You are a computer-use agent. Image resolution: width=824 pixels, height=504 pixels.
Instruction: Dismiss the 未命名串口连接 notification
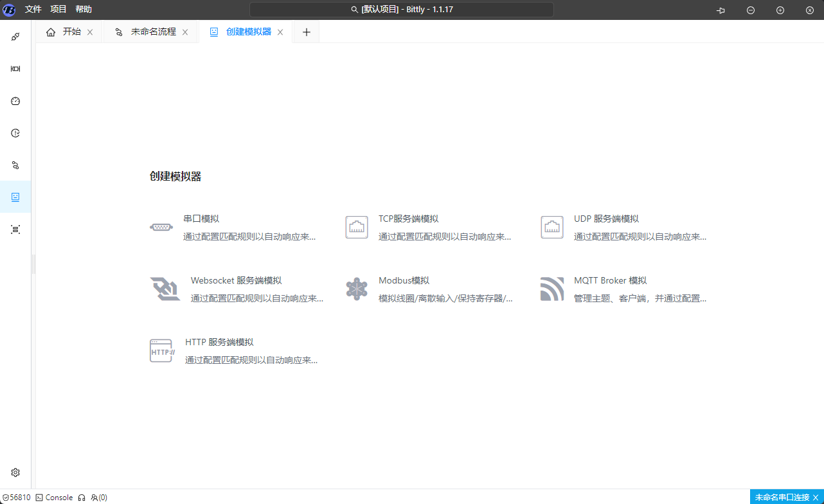click(816, 498)
